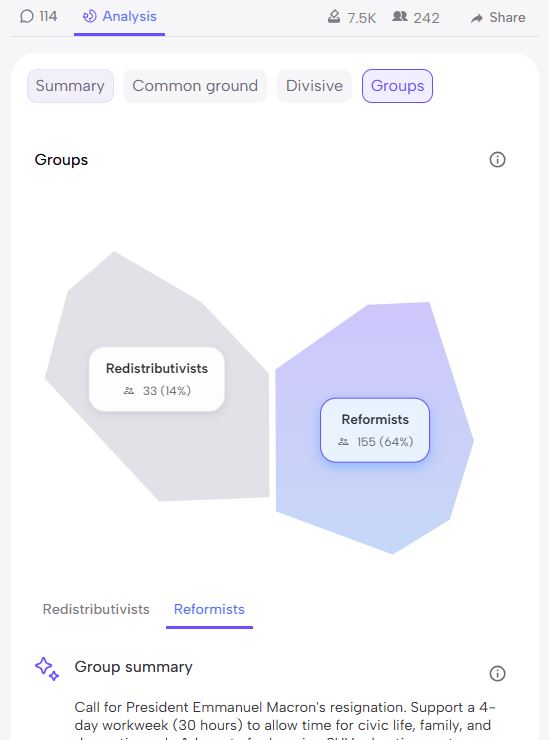Image resolution: width=549 pixels, height=740 pixels.
Task: Click the 7.5K votes icon
Action: coord(334,17)
